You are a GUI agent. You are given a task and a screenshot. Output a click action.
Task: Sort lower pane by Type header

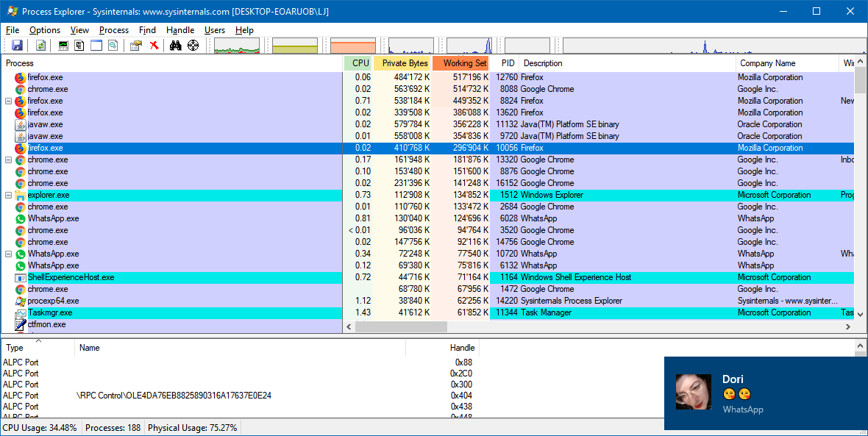38,348
